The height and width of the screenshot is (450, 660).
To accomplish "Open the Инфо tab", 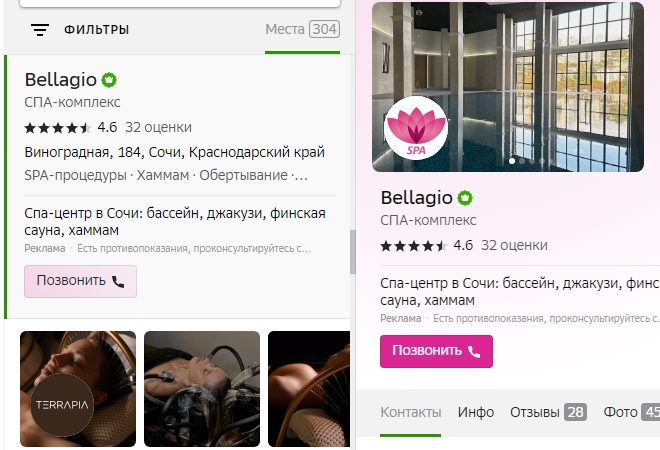I will click(476, 412).
